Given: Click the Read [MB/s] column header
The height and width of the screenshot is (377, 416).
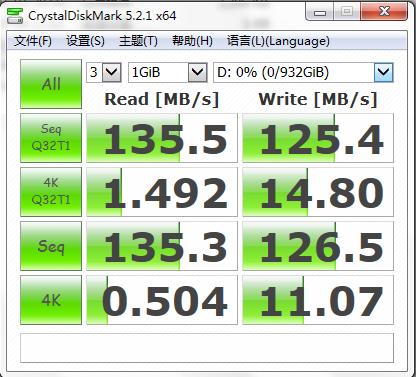Looking at the screenshot, I should pyautogui.click(x=162, y=99).
